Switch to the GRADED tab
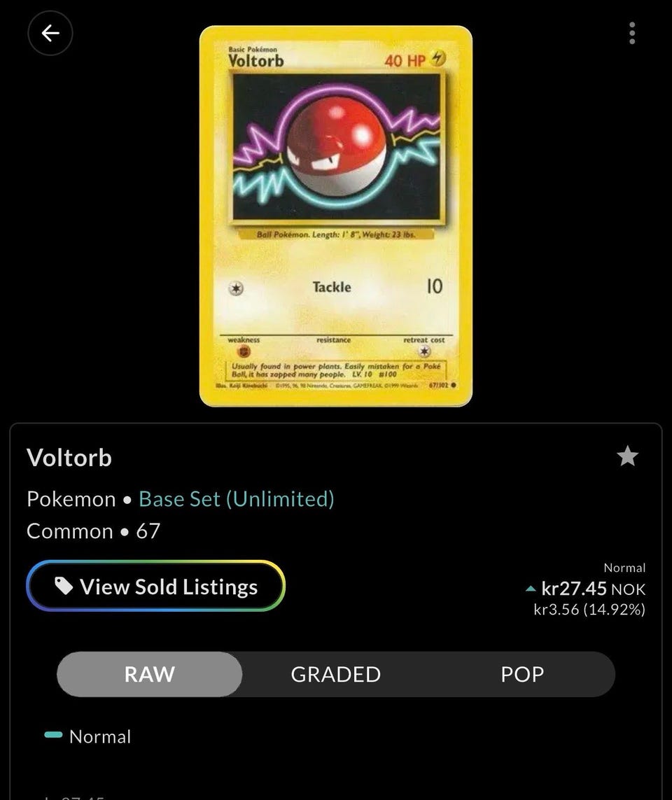 pos(336,674)
